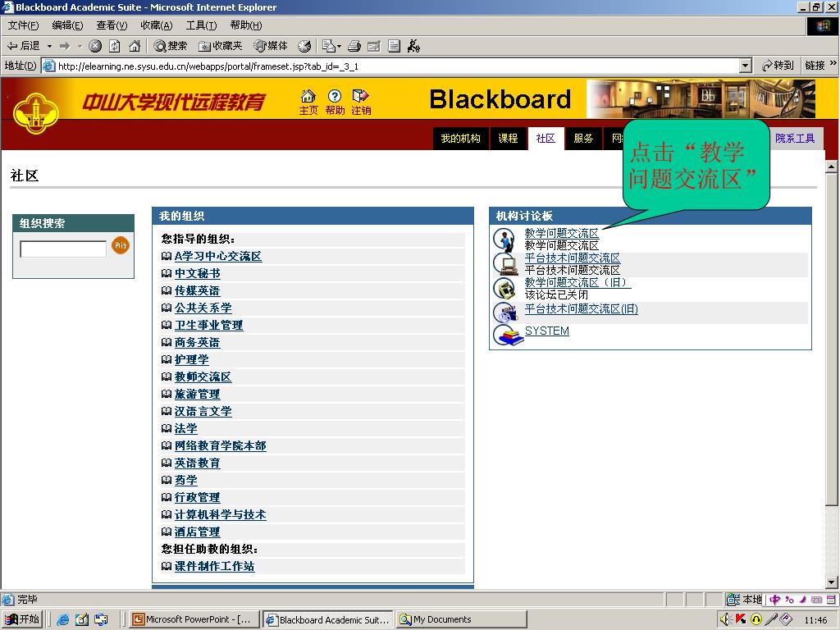Switch to My Documents taskbar button
The height and width of the screenshot is (630, 840).
(461, 619)
